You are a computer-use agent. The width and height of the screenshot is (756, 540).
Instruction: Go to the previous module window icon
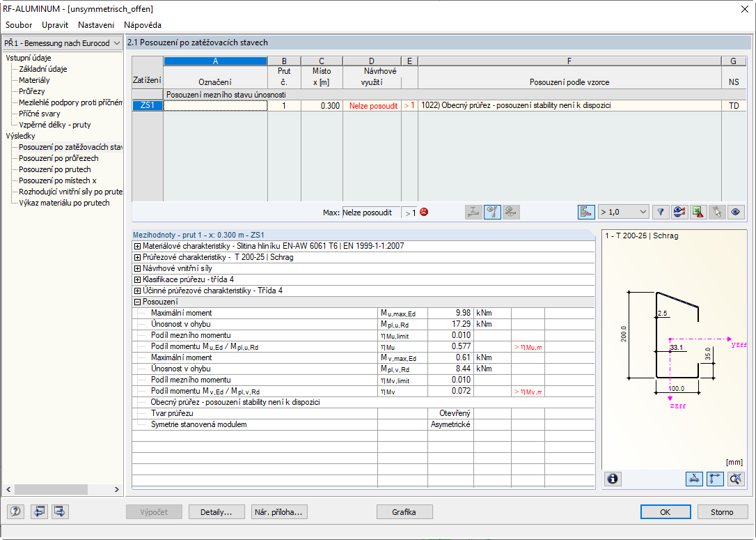click(x=39, y=511)
